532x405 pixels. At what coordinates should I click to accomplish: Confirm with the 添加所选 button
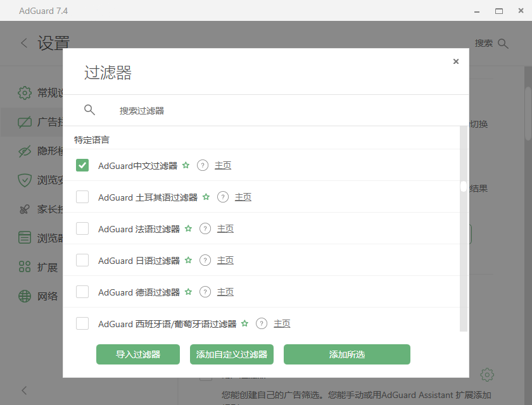click(347, 354)
